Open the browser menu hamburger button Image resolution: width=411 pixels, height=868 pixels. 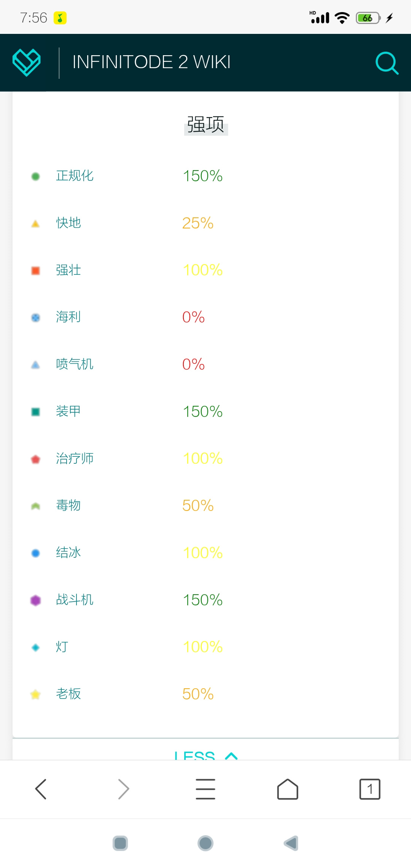point(205,789)
